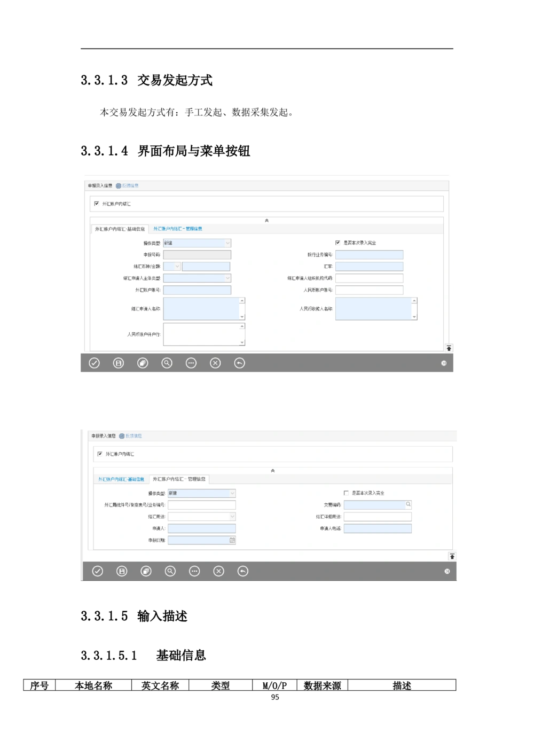Expand the 结汇申请人主体类型 dropdown
The height and width of the screenshot is (756, 534).
[x=227, y=278]
